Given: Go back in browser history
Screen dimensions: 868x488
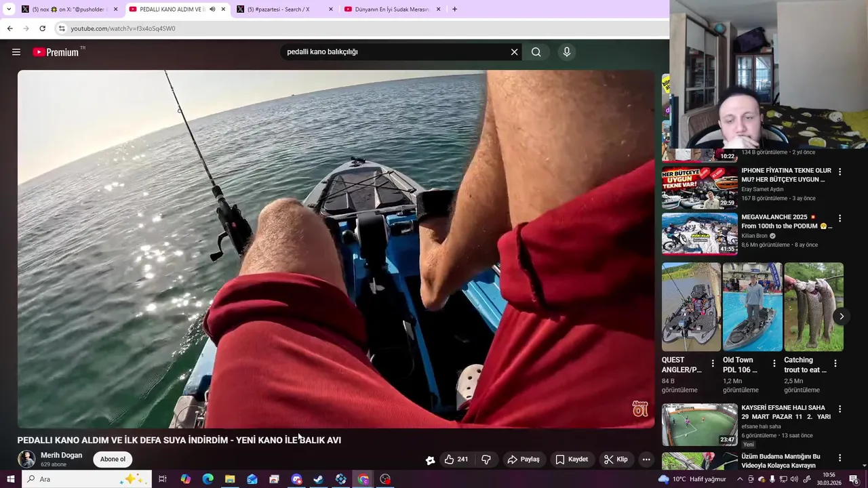Looking at the screenshot, I should (9, 28).
